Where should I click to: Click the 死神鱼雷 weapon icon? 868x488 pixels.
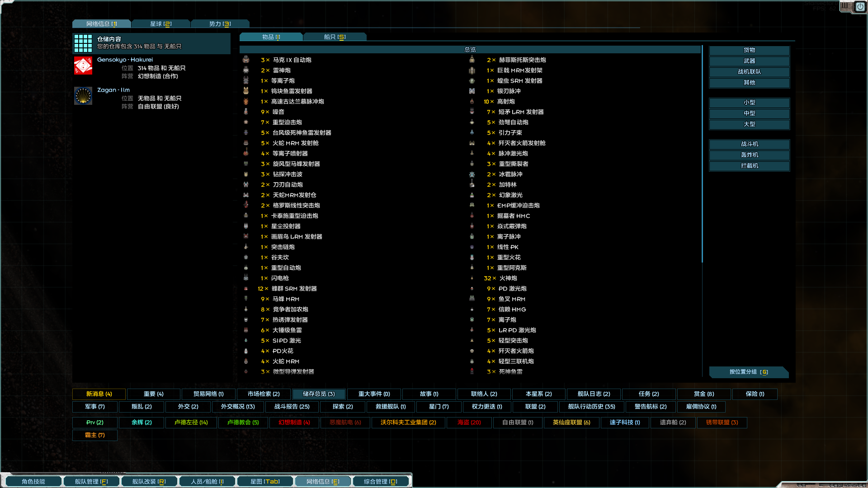(x=472, y=371)
